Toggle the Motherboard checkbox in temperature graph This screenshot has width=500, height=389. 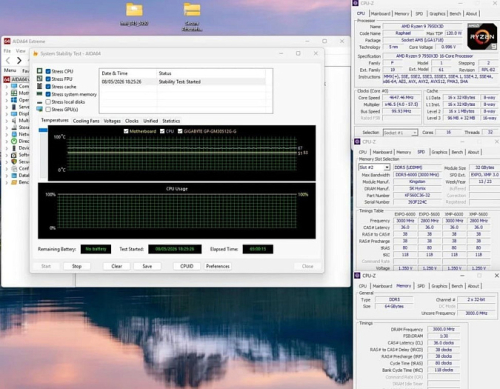tap(126, 131)
